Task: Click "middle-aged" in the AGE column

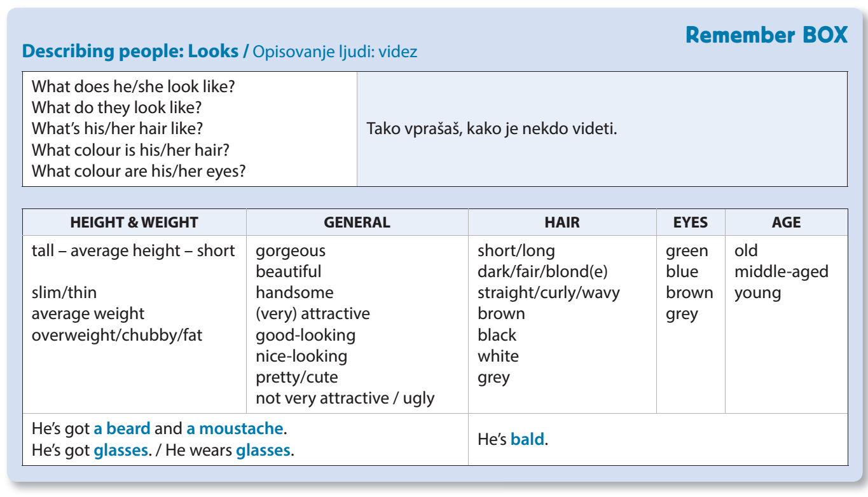Action: pos(781,272)
